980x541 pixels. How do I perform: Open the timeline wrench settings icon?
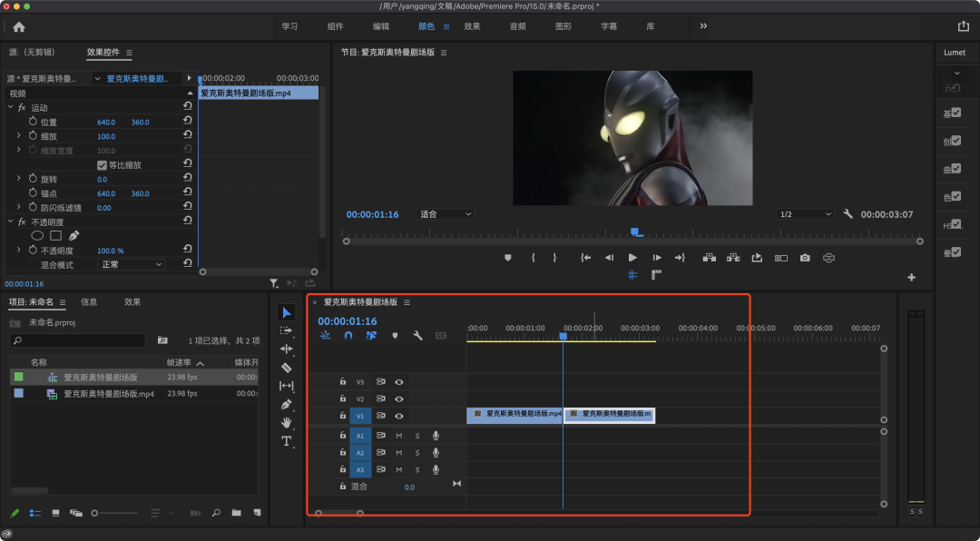(x=417, y=336)
